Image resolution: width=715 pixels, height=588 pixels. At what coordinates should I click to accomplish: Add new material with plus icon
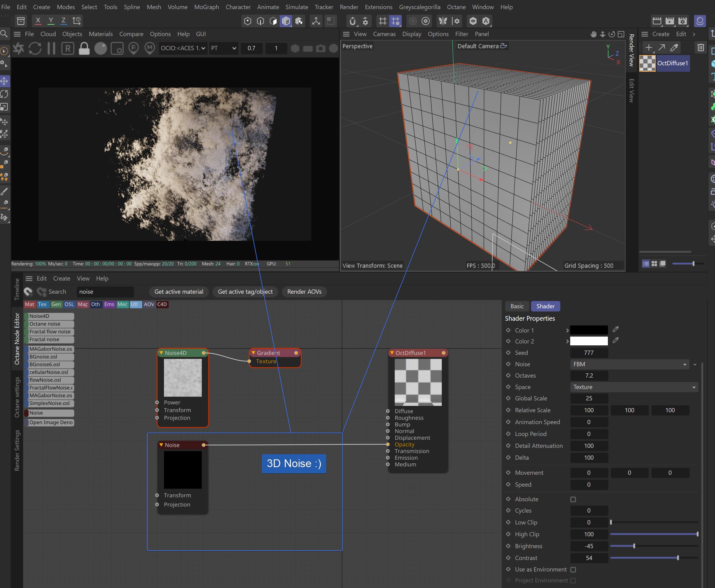click(x=649, y=47)
